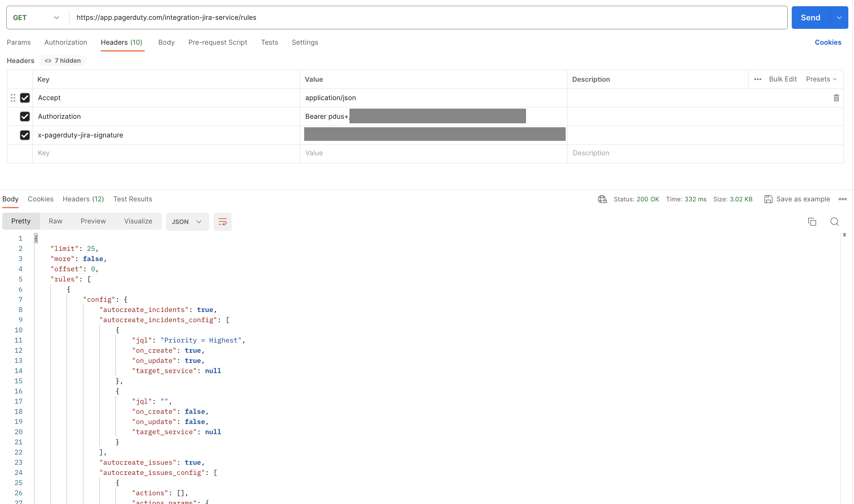The image size is (854, 504).
Task: Select the Pretty view mode
Action: click(x=21, y=221)
